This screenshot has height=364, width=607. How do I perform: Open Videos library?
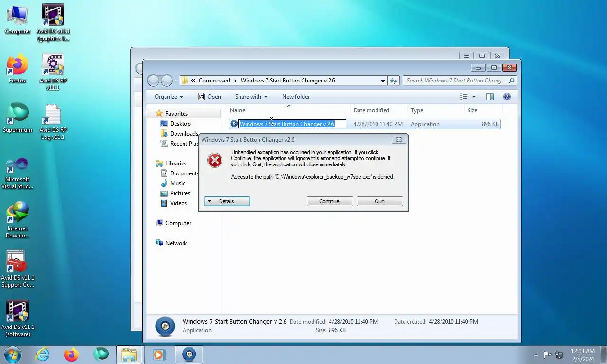pos(178,203)
